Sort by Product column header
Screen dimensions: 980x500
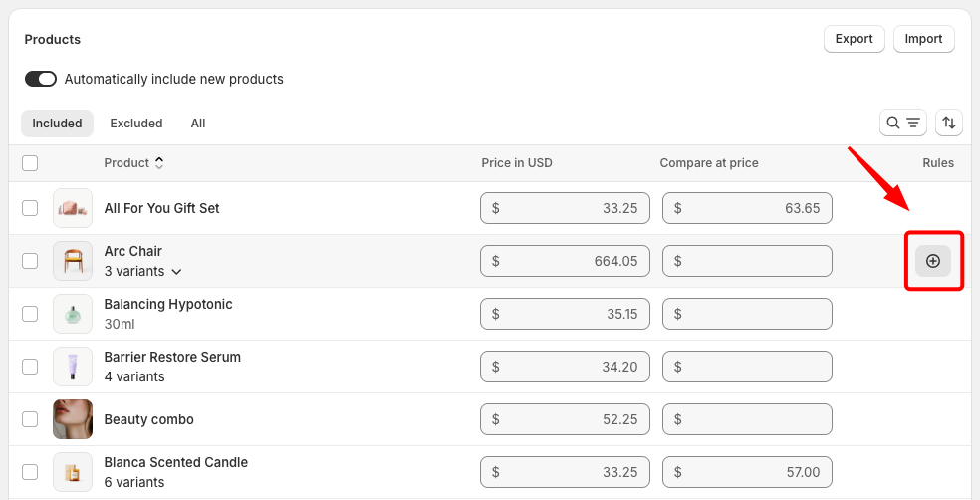point(133,163)
